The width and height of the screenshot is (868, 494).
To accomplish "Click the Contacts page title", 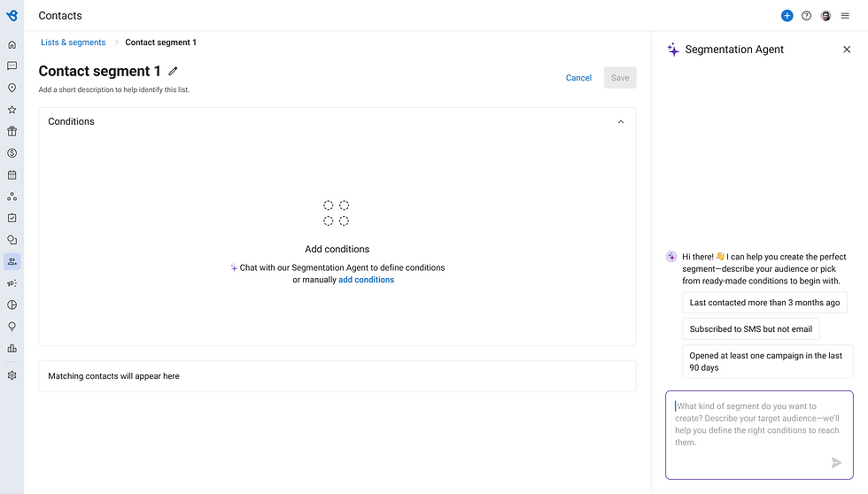I will (x=60, y=15).
